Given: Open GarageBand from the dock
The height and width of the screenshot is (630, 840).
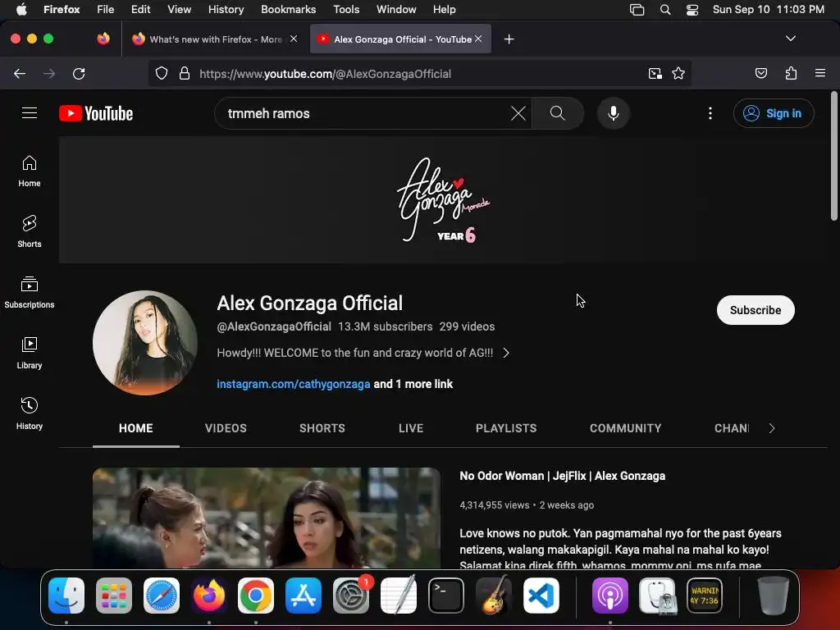Looking at the screenshot, I should [x=493, y=596].
